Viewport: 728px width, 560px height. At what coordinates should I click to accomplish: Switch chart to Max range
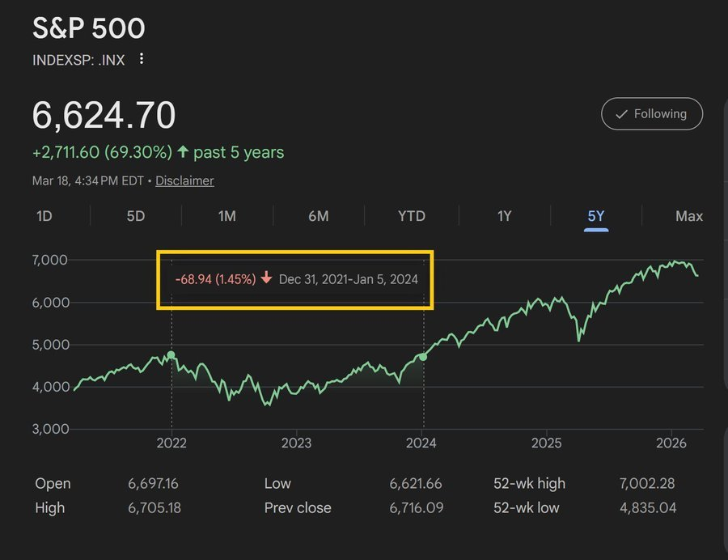(689, 216)
